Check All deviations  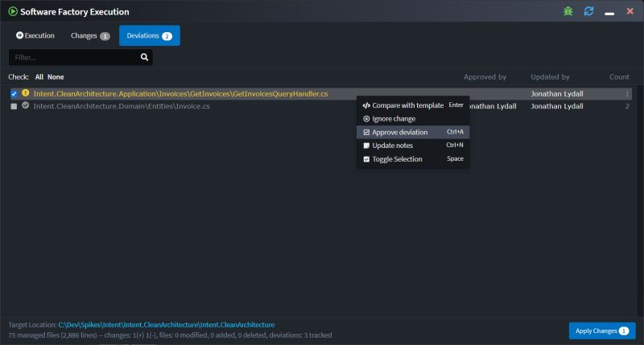39,77
